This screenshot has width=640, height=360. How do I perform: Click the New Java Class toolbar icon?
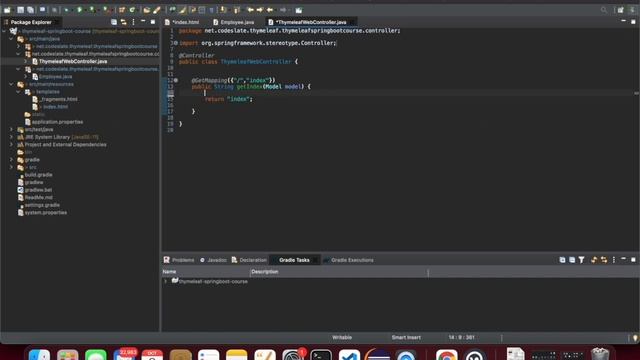[x=132, y=10]
